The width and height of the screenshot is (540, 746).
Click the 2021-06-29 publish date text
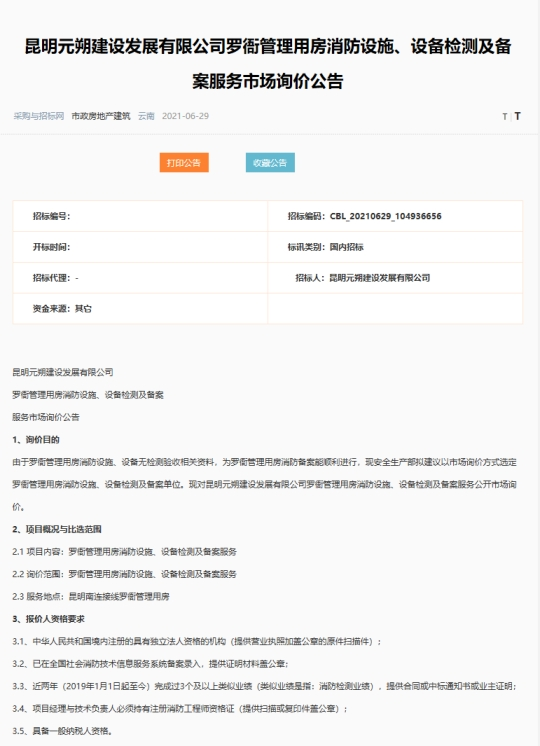pos(185,116)
